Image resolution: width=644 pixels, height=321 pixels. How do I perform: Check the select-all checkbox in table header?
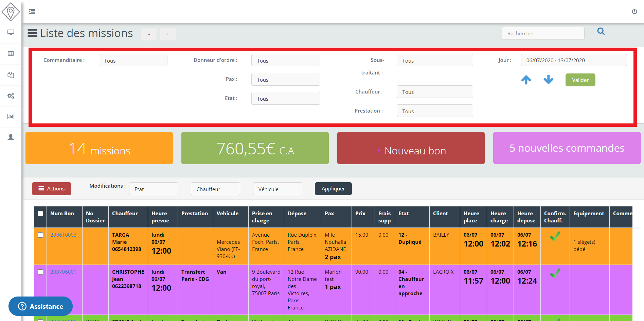pos(40,214)
